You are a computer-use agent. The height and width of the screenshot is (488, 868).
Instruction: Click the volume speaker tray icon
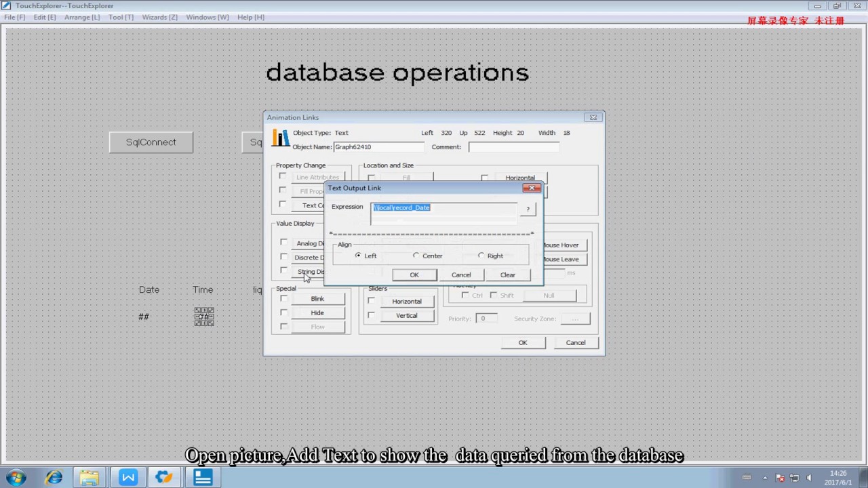[809, 478]
